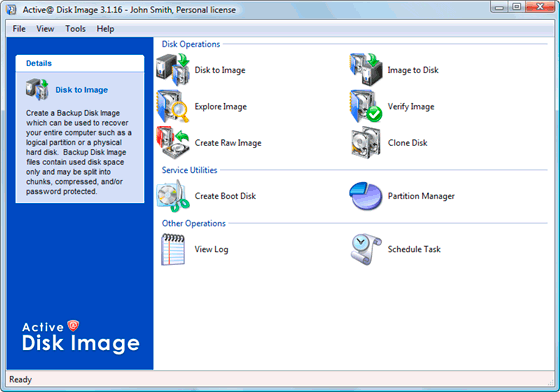Open the View menu
Viewport: 560px width, 392px height.
click(45, 29)
